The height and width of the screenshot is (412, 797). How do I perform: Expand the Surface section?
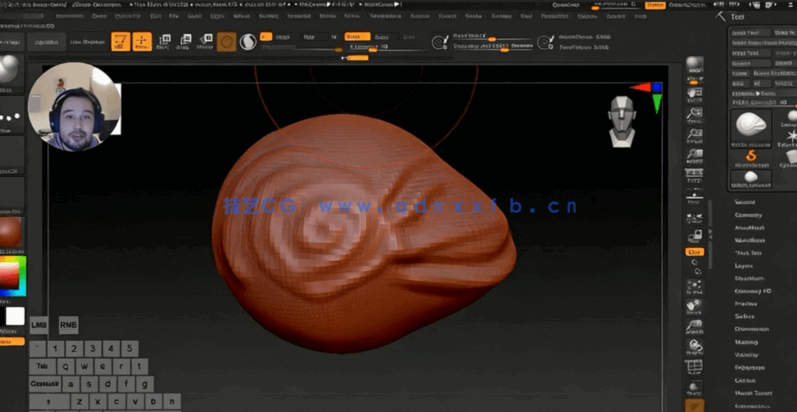coord(745,316)
